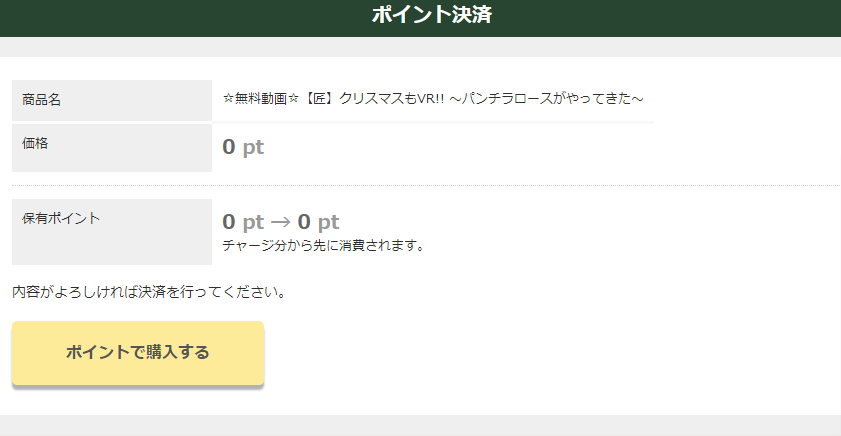
Task: Click the 無料動画 text in product name
Action: [x=261, y=99]
